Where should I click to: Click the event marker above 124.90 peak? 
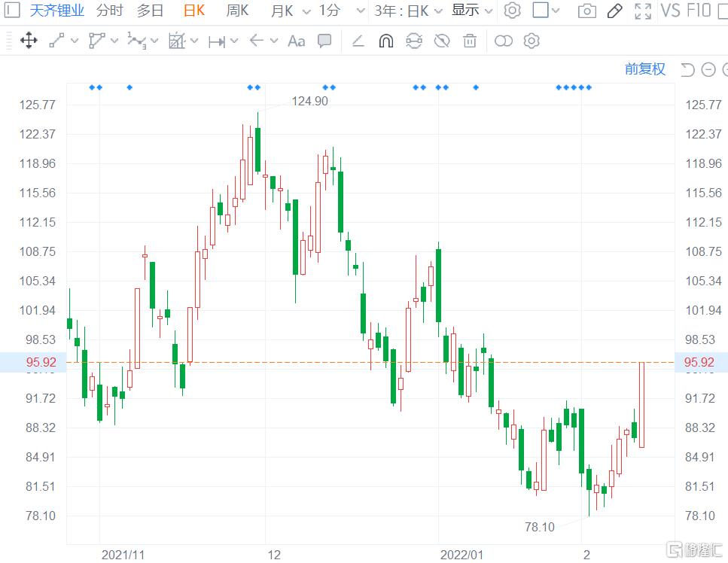(x=254, y=87)
